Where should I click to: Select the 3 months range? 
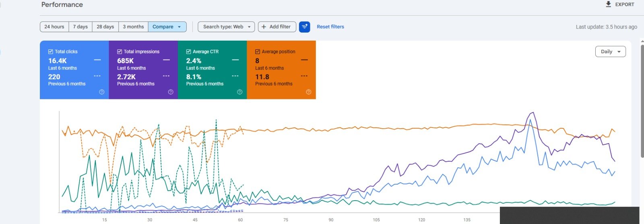133,27
